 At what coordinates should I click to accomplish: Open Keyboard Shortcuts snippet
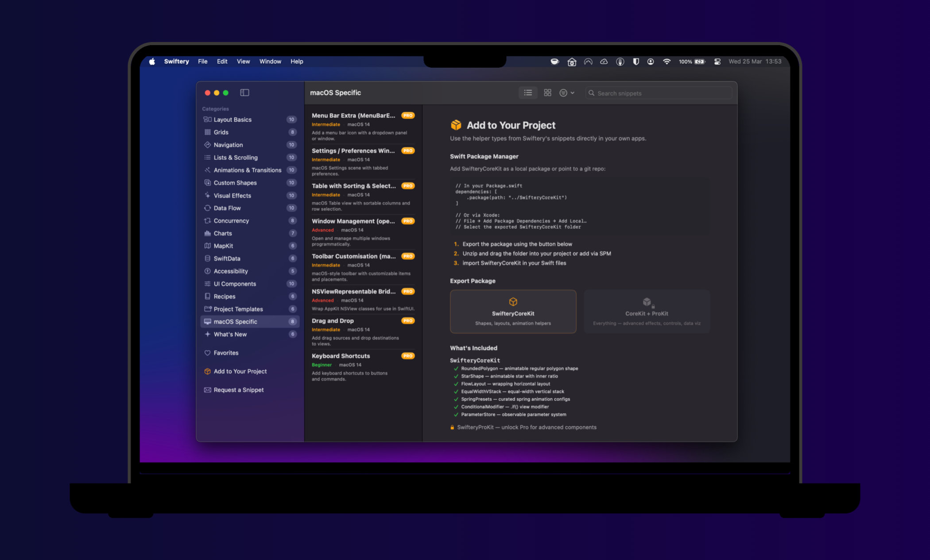(x=363, y=367)
